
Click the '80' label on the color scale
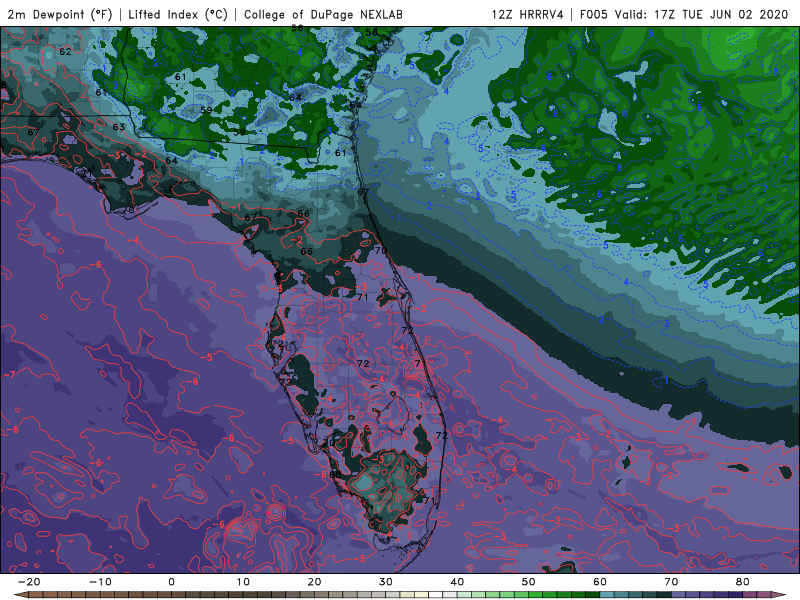click(x=743, y=582)
